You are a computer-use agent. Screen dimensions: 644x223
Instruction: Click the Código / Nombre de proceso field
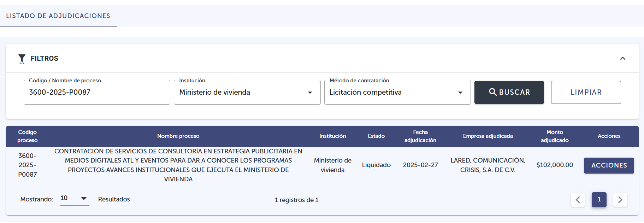(x=97, y=92)
